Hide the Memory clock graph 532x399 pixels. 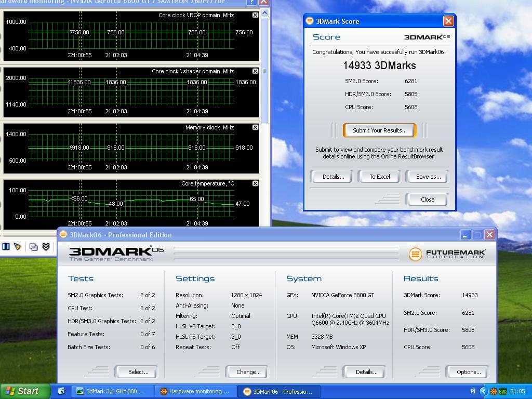coord(255,127)
